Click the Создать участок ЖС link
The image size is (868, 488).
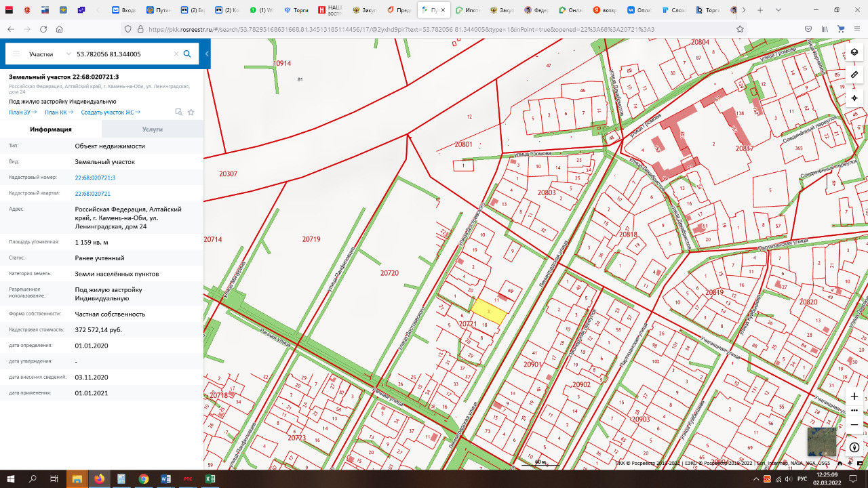point(110,113)
